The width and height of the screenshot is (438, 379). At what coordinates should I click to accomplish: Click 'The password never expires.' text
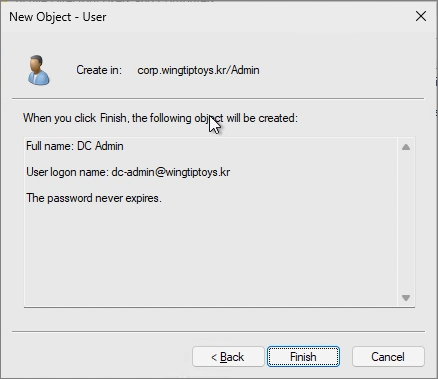pyautogui.click(x=94, y=198)
